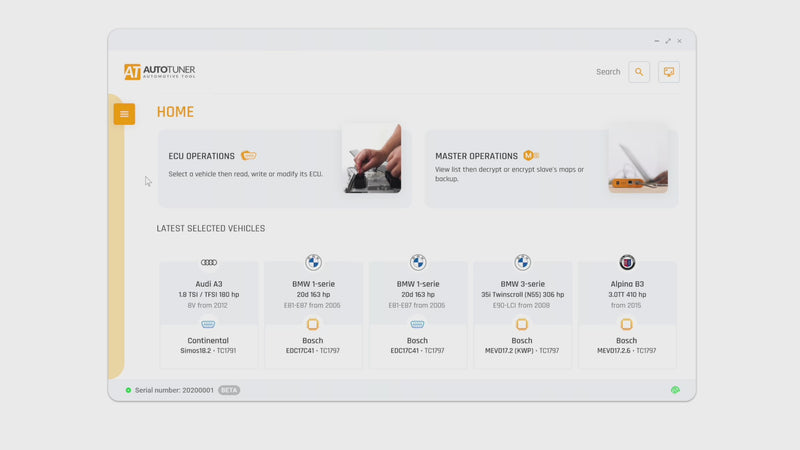The image size is (800, 450).
Task: Click chip icon above Bosch MEVD17.2.6
Action: click(627, 325)
